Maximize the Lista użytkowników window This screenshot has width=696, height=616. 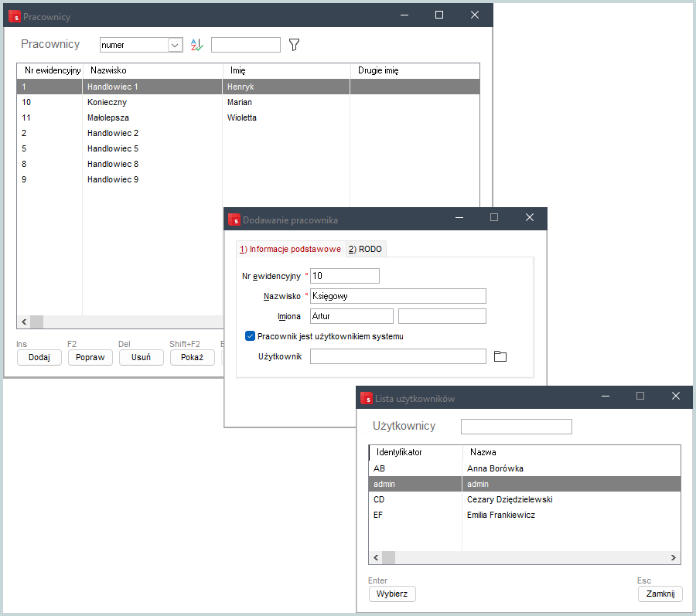pos(640,396)
